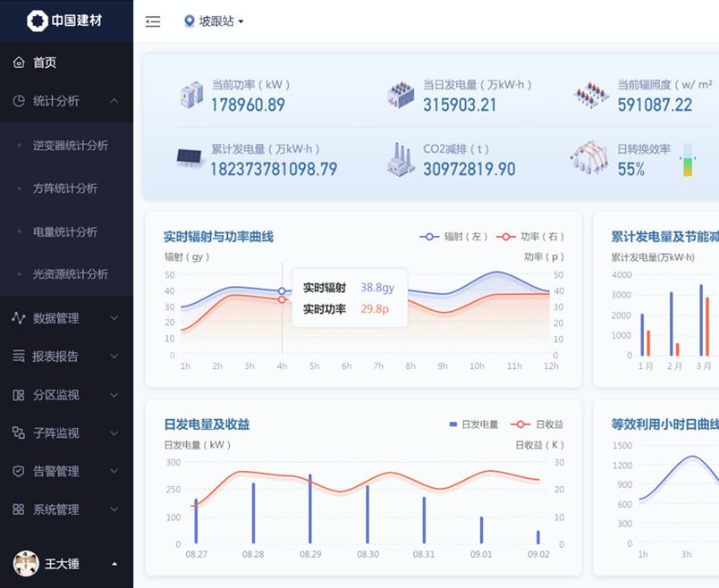Open 电量统计分析 submenu item
This screenshot has width=719, height=588.
click(65, 231)
